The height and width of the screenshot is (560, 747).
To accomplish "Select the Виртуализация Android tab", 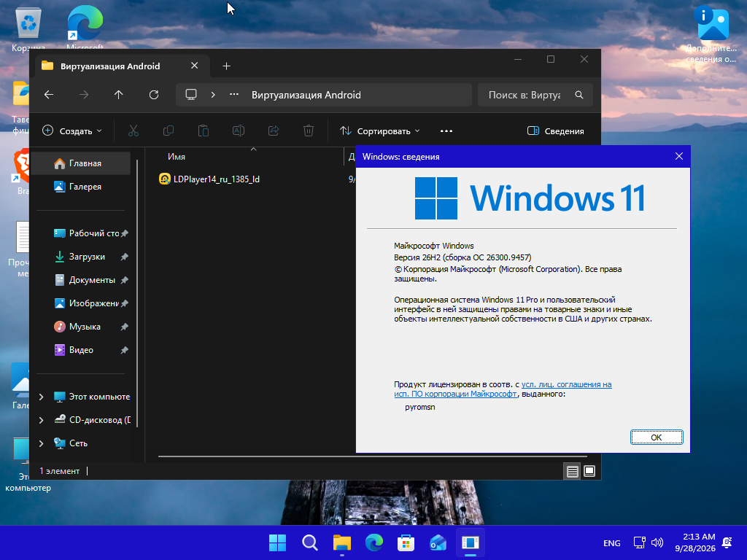I will tap(110, 66).
